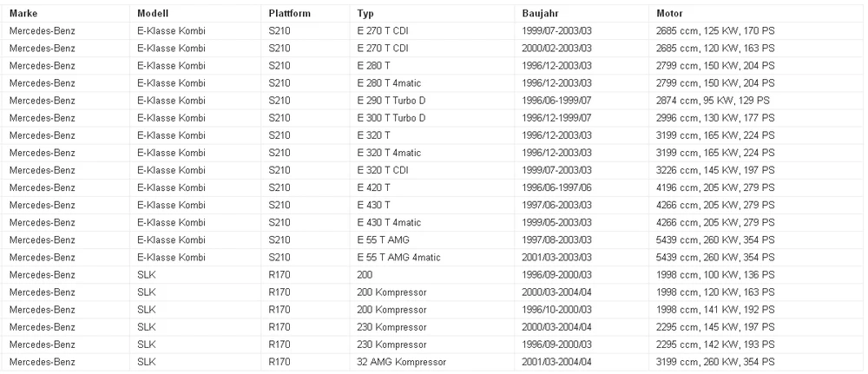Click Baujahr 1996/06-1997/06 cell

[x=582, y=187]
